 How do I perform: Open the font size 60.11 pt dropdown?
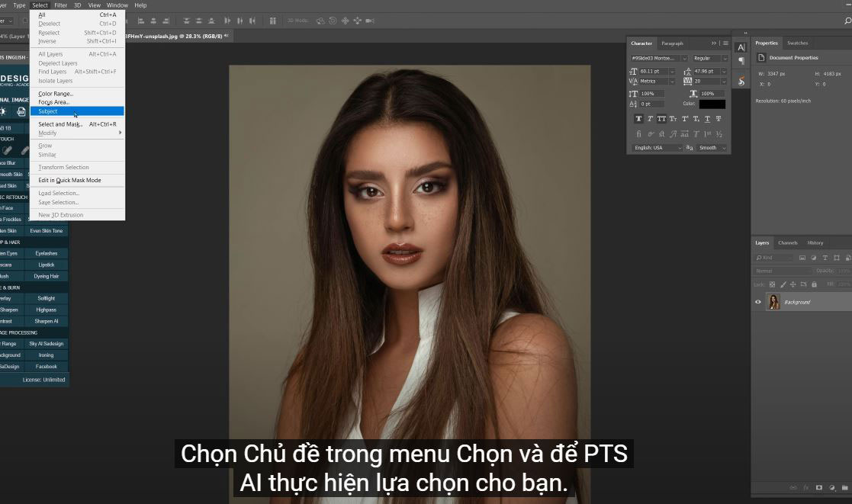[672, 72]
